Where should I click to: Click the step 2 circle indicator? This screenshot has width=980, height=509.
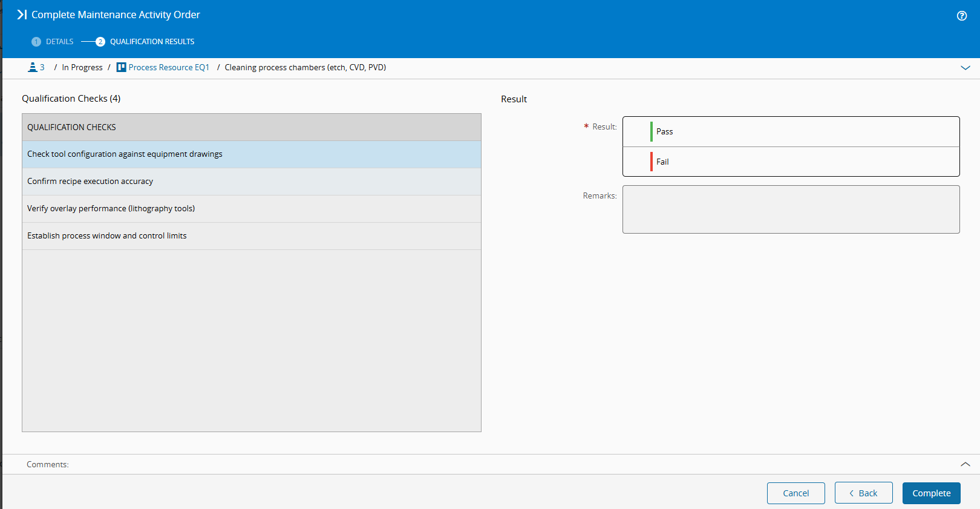(100, 42)
